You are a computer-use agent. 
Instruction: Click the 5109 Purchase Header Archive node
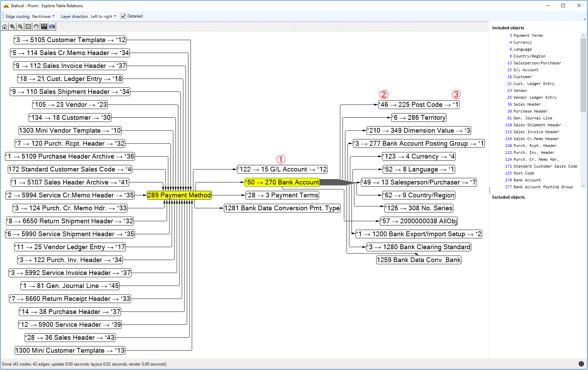[70, 156]
